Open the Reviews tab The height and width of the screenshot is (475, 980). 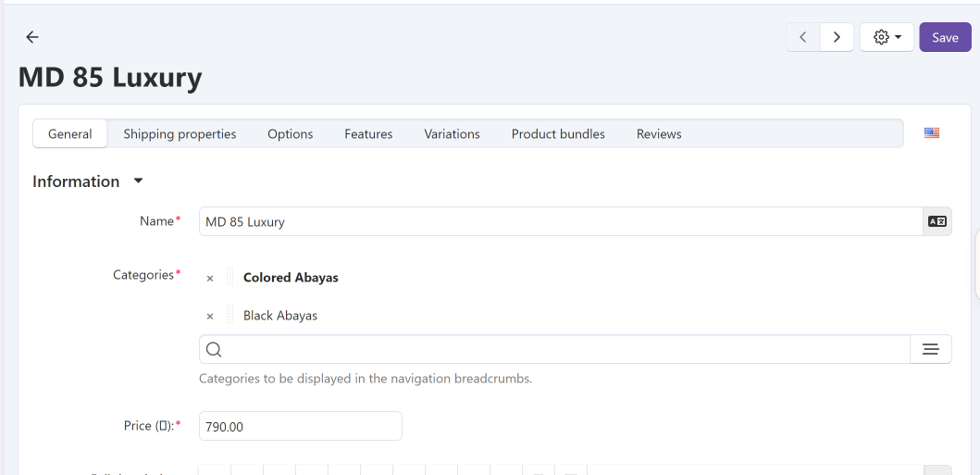point(659,133)
